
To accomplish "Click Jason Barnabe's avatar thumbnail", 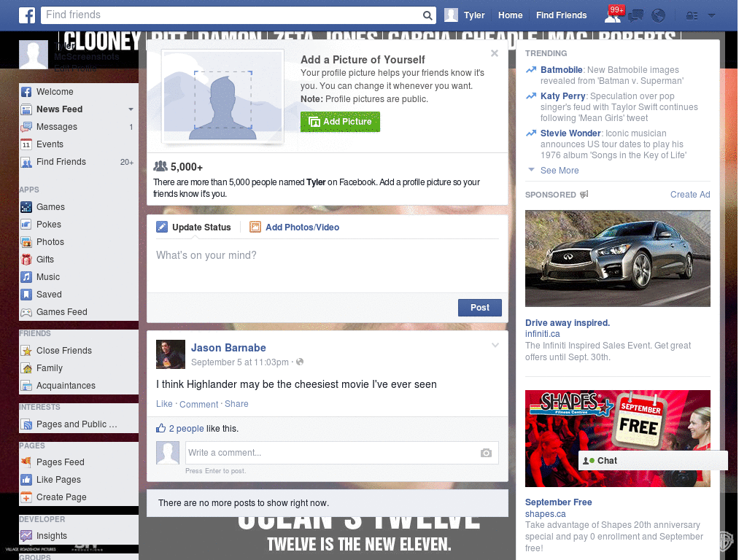I will click(x=171, y=354).
